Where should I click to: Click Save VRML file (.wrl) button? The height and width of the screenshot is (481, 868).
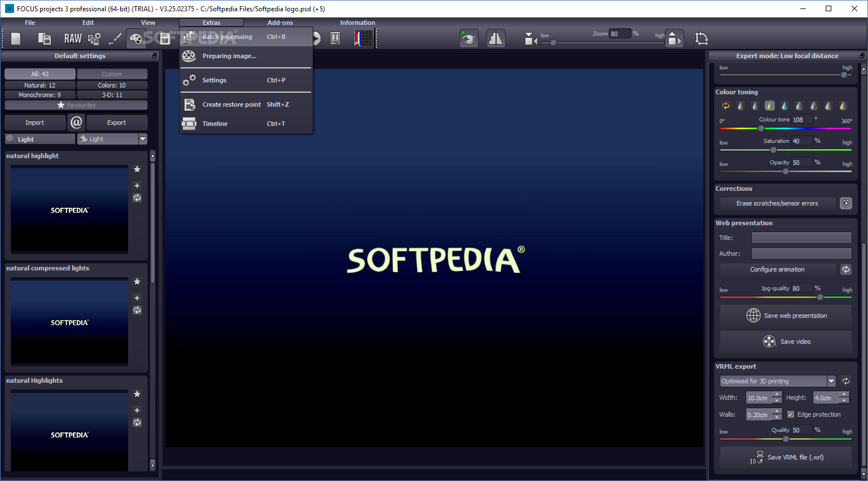786,457
